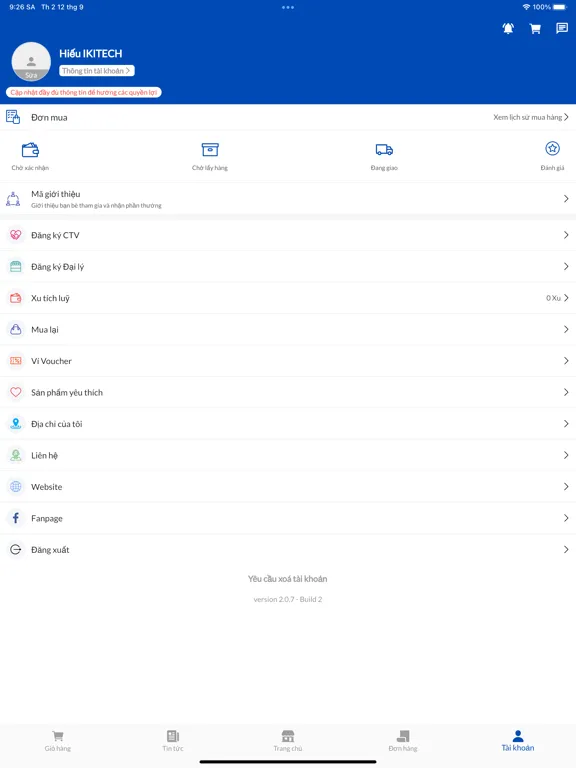Open Chờ xác nhận wallet icon

pos(30,149)
